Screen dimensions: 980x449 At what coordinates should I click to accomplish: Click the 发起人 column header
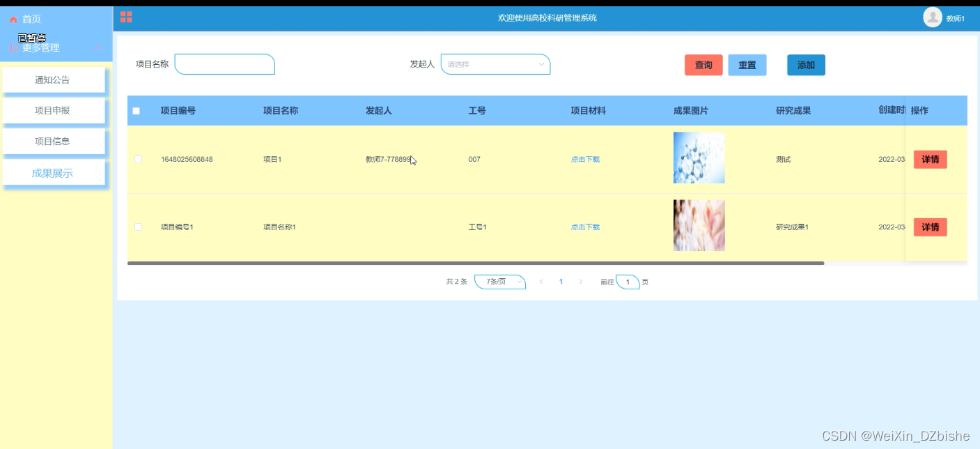379,111
